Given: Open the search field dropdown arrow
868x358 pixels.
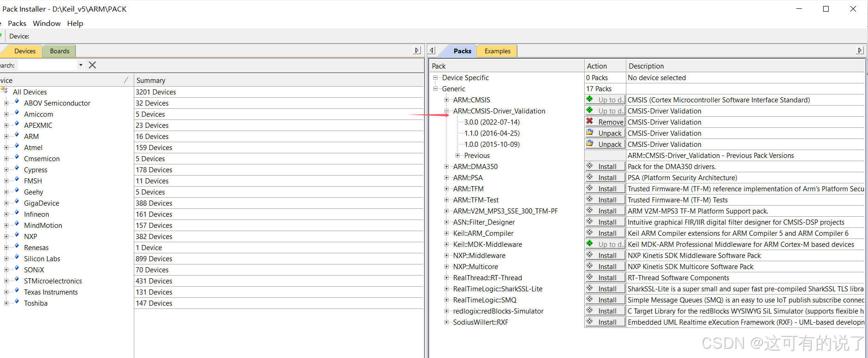Looking at the screenshot, I should coord(81,65).
